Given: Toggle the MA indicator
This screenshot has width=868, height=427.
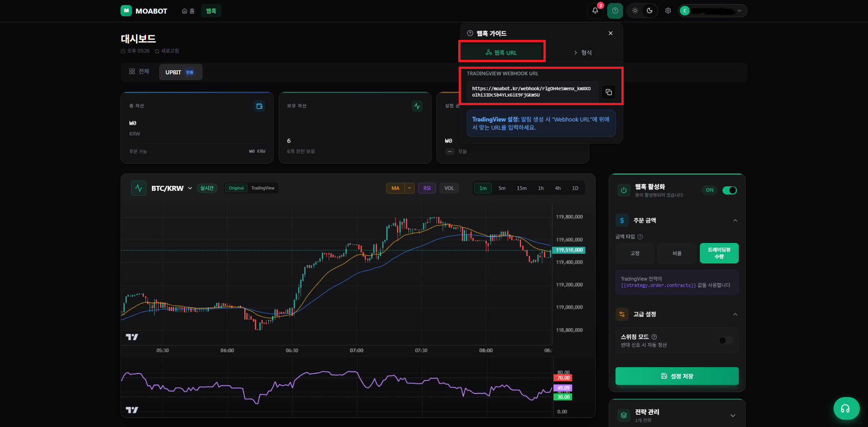Looking at the screenshot, I should click(395, 188).
